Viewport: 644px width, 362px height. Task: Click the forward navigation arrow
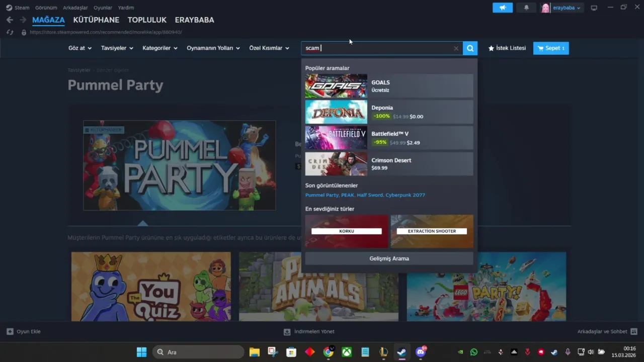[x=23, y=20]
